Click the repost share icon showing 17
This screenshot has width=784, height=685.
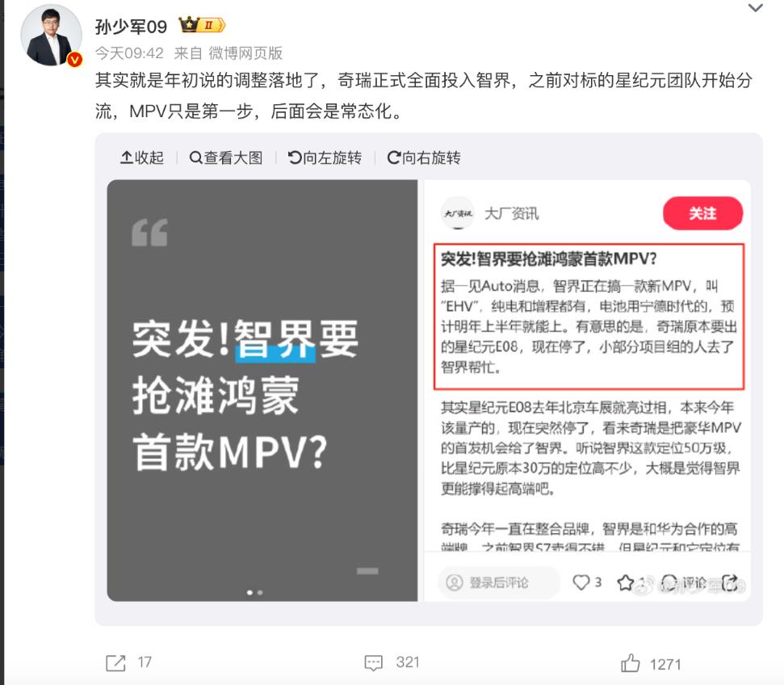coord(115,663)
